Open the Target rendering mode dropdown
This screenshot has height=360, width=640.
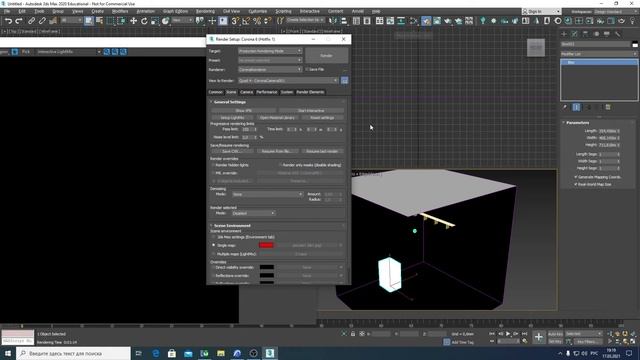(x=270, y=51)
